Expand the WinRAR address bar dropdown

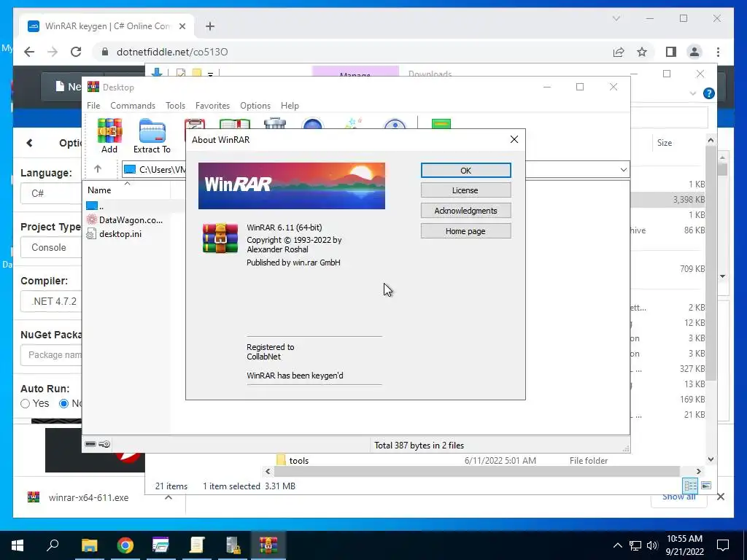point(623,169)
